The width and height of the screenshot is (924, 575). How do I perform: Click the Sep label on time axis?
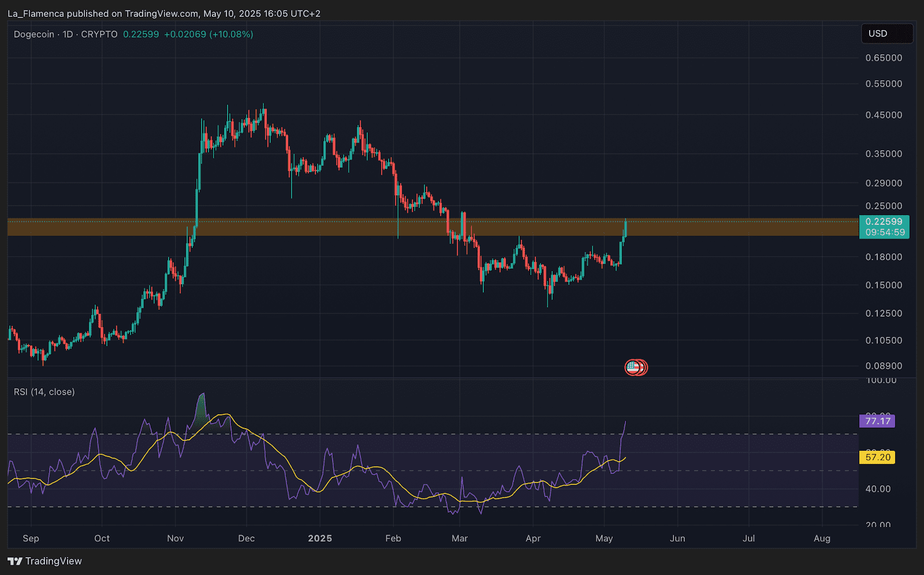pyautogui.click(x=31, y=539)
